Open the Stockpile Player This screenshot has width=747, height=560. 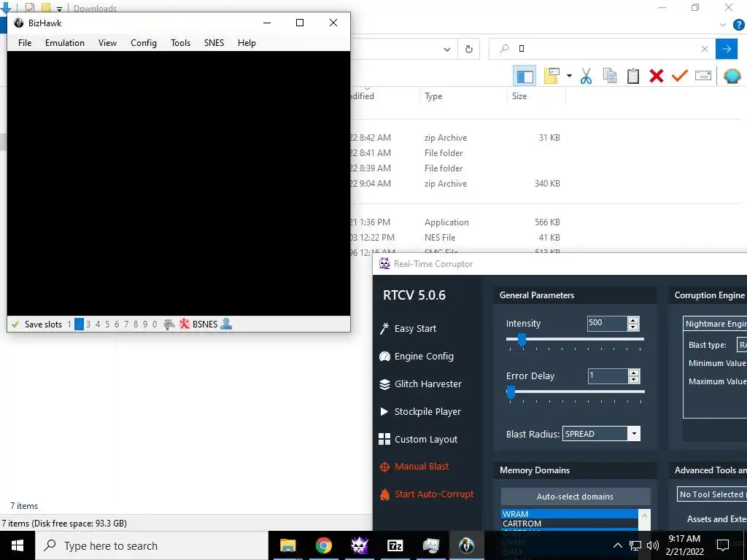pos(420,411)
